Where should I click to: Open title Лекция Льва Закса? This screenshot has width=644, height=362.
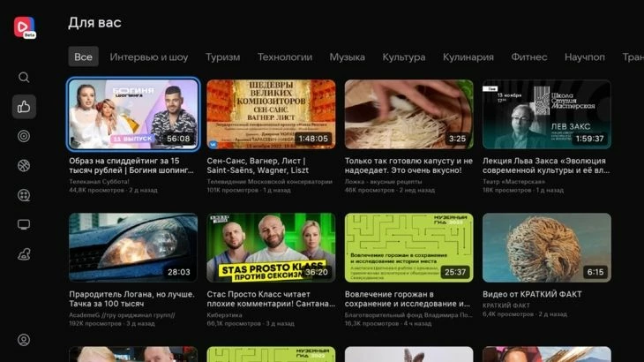tap(546, 166)
